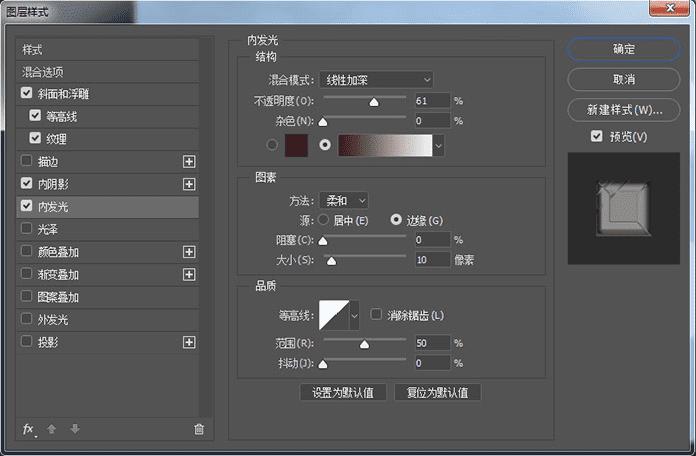Expand the 等高线 contour picker arrow
696x456 pixels.
tap(354, 316)
